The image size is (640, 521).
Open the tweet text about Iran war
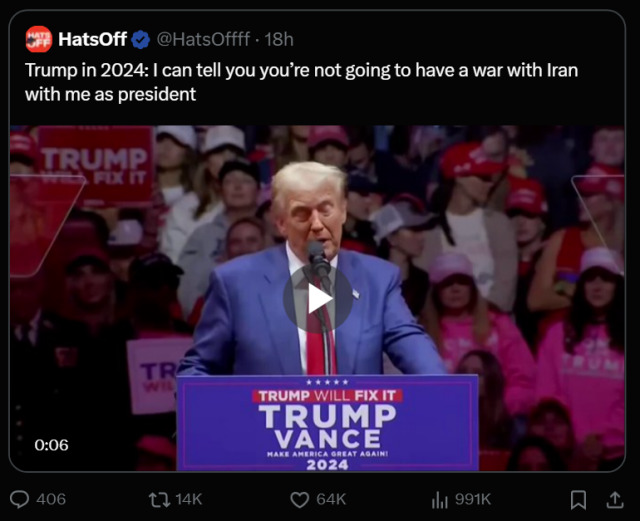click(301, 82)
